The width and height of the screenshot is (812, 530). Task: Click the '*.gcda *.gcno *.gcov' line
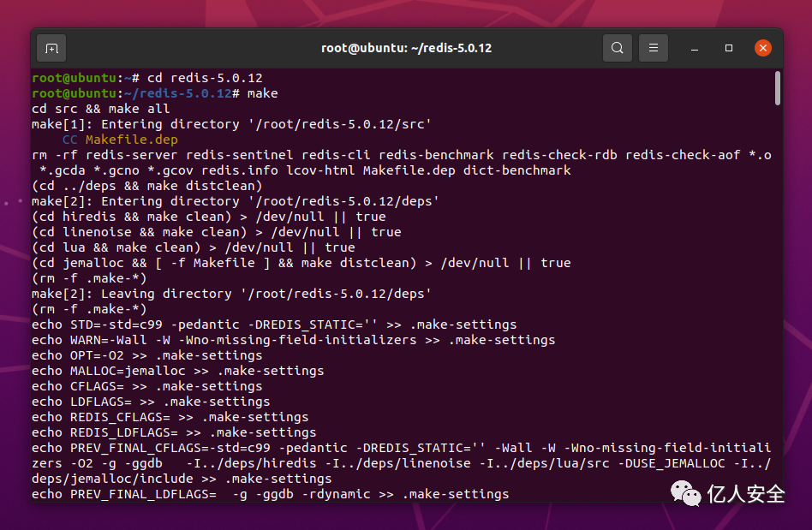tap(305, 170)
